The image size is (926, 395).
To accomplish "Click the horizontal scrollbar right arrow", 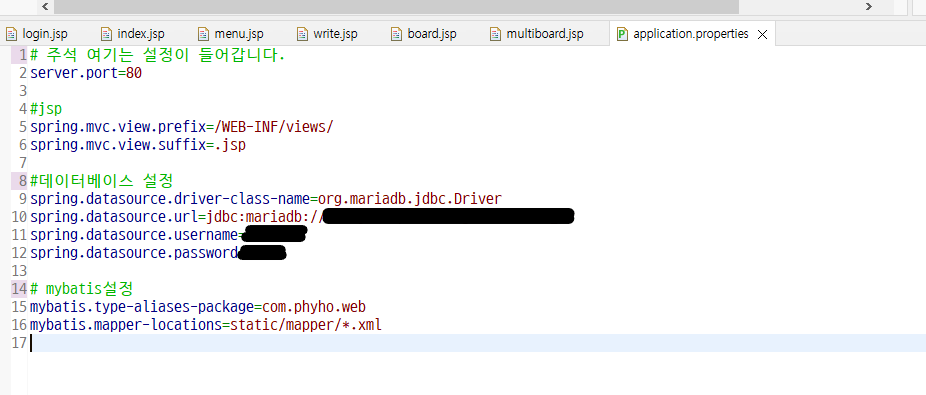I will click(869, 6).
